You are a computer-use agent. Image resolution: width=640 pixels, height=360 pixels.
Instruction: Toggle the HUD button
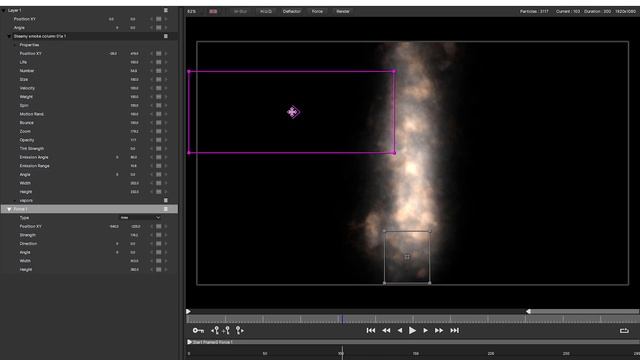click(x=266, y=11)
